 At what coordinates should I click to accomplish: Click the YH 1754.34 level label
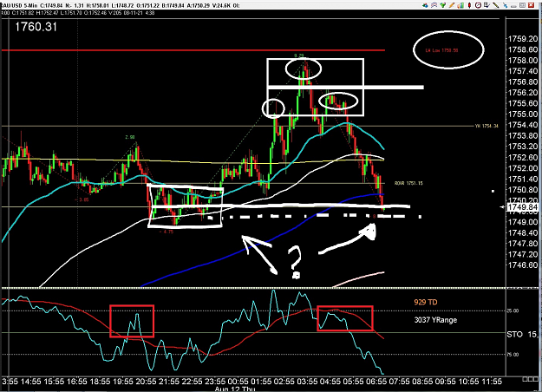point(486,126)
